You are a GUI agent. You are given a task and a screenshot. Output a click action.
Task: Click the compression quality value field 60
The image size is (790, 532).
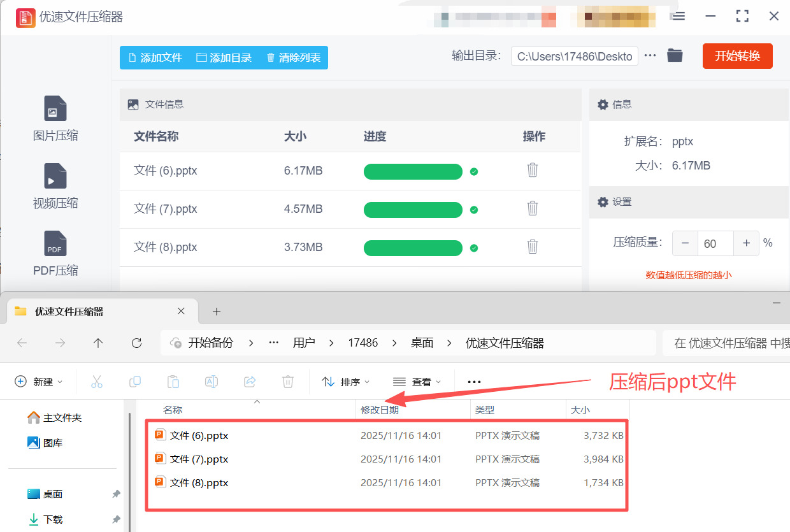pos(716,243)
